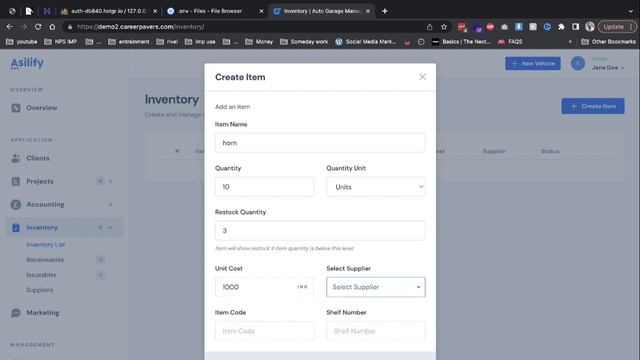
Task: Open a new browser tab
Action: tap(384, 11)
